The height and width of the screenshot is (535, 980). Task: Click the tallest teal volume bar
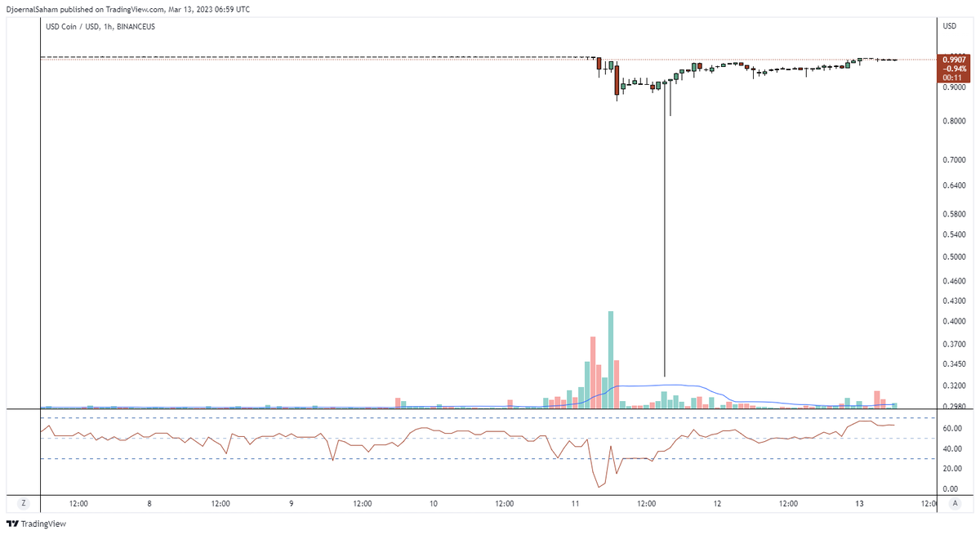click(610, 359)
